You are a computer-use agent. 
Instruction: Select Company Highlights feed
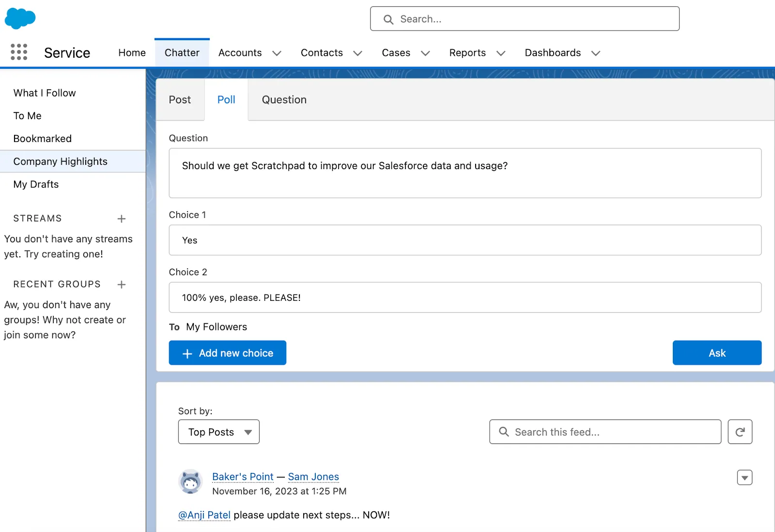click(73, 161)
